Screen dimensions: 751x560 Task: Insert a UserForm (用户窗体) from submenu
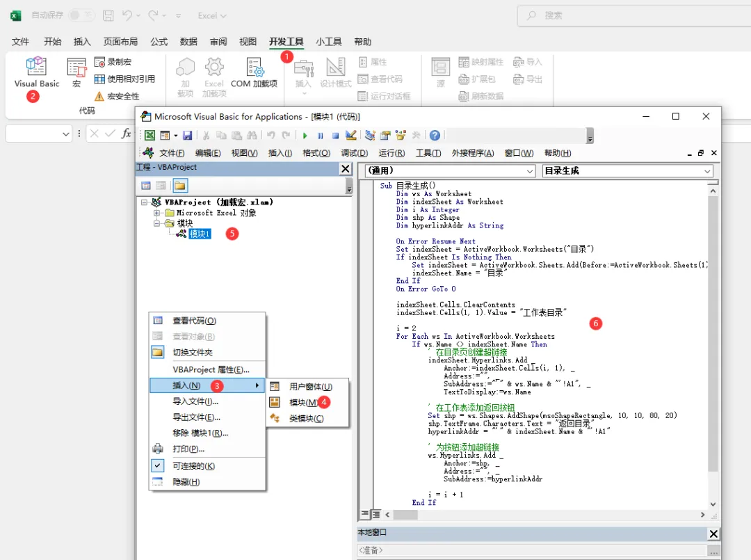pos(307,387)
